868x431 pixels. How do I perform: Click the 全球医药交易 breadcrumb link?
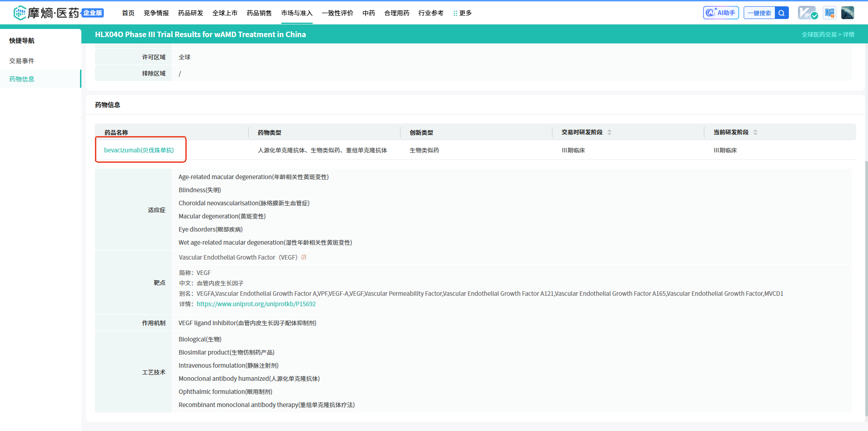819,34
